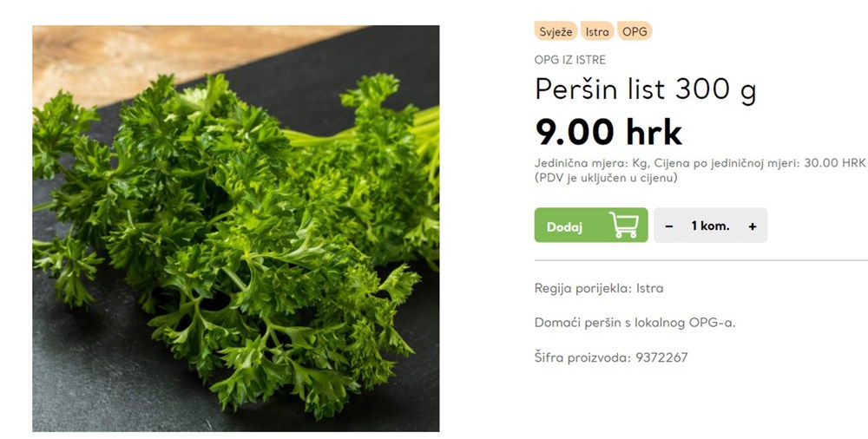Click the 1 kom. quantity field
The width and height of the screenshot is (868, 439).
tap(710, 226)
